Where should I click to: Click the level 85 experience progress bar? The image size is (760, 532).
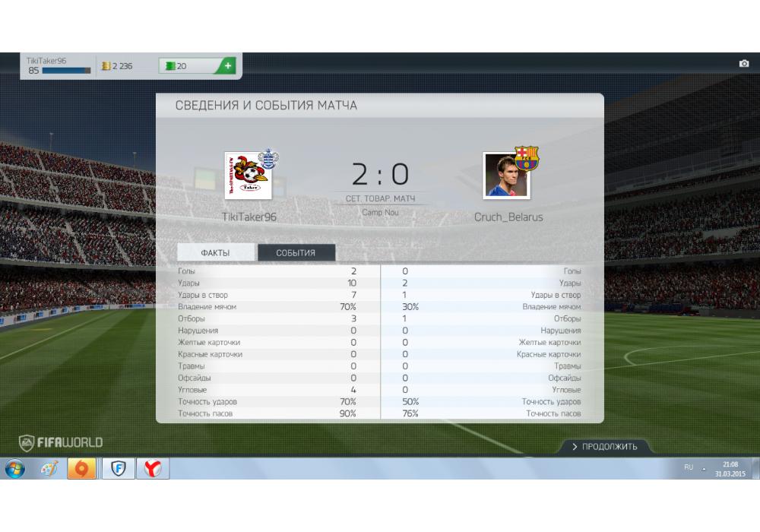pos(66,71)
